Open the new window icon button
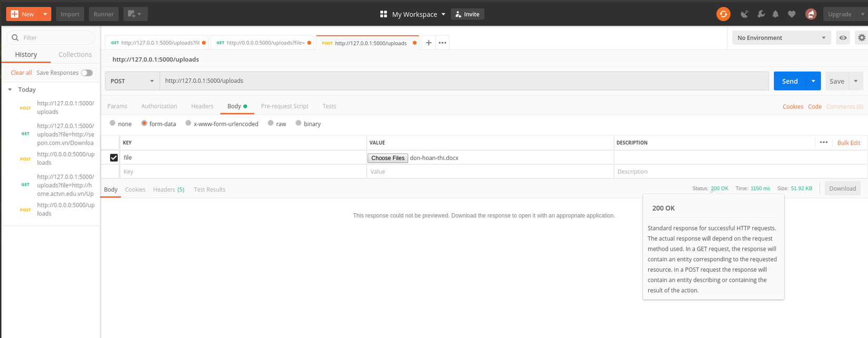 tap(135, 14)
